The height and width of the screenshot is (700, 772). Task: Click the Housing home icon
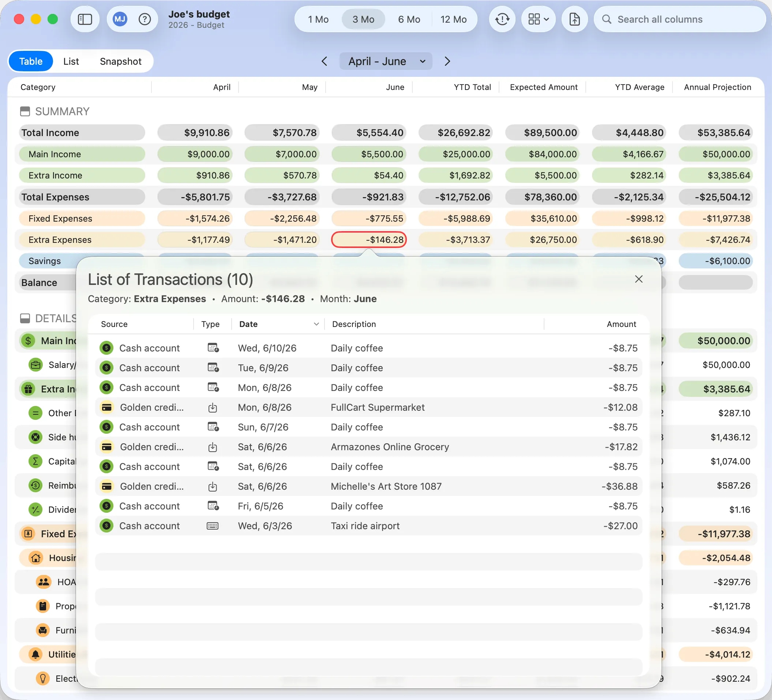pos(36,558)
